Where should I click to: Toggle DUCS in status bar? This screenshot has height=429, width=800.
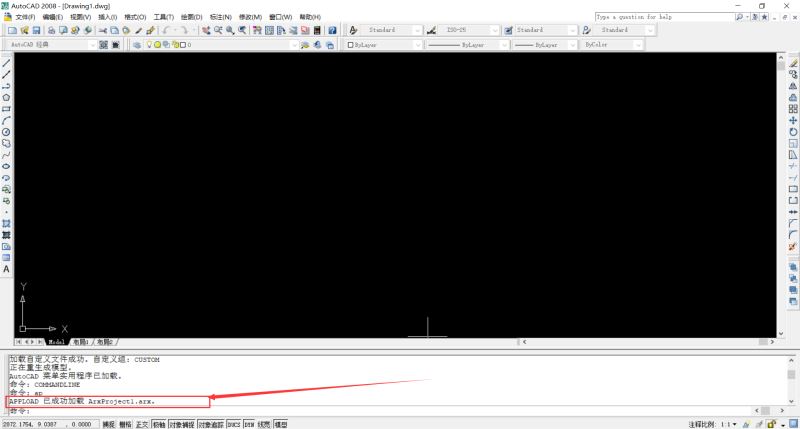pos(234,424)
